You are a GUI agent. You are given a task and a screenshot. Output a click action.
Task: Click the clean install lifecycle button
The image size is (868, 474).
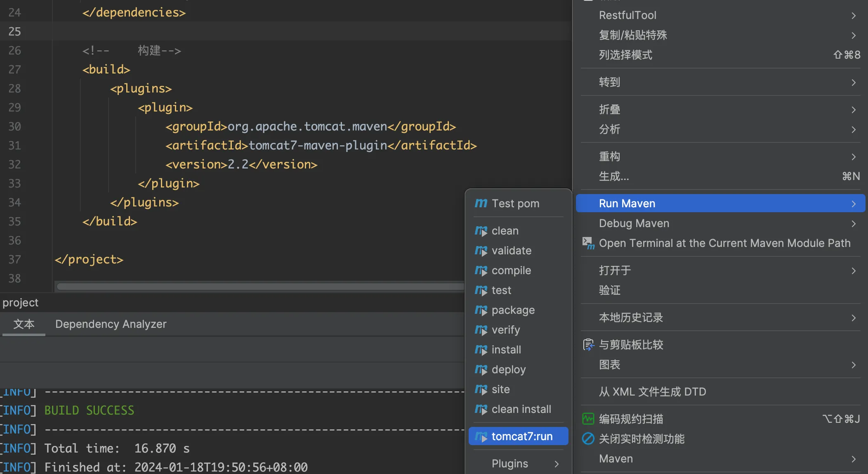pyautogui.click(x=521, y=409)
